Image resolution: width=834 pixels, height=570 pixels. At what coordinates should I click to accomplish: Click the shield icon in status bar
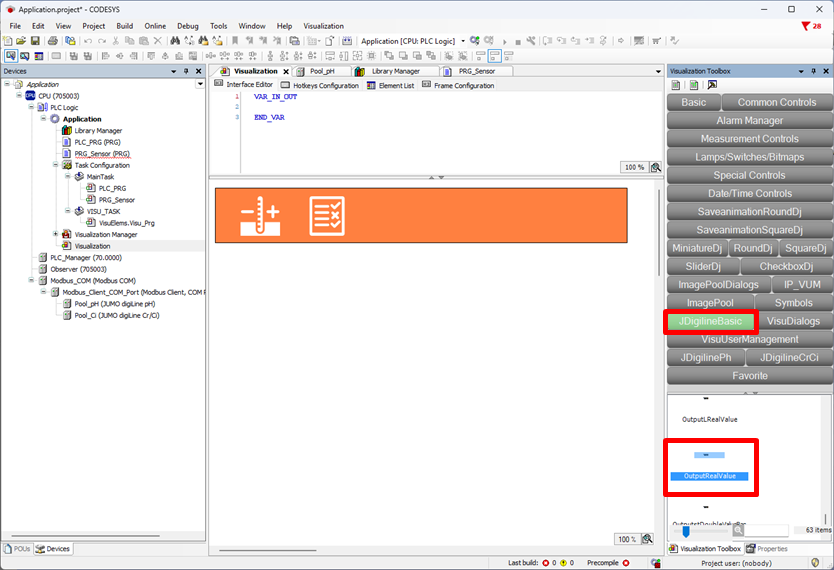(815, 563)
